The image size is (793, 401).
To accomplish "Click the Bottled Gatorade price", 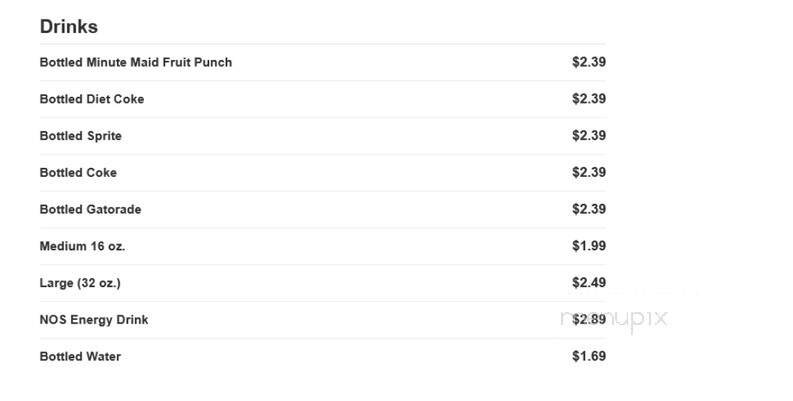I will click(588, 210).
